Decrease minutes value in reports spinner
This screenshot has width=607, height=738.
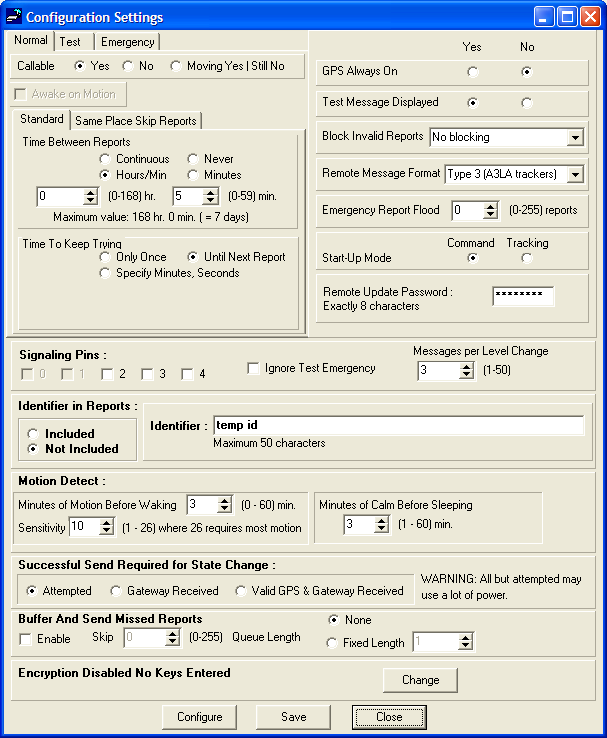(211, 201)
